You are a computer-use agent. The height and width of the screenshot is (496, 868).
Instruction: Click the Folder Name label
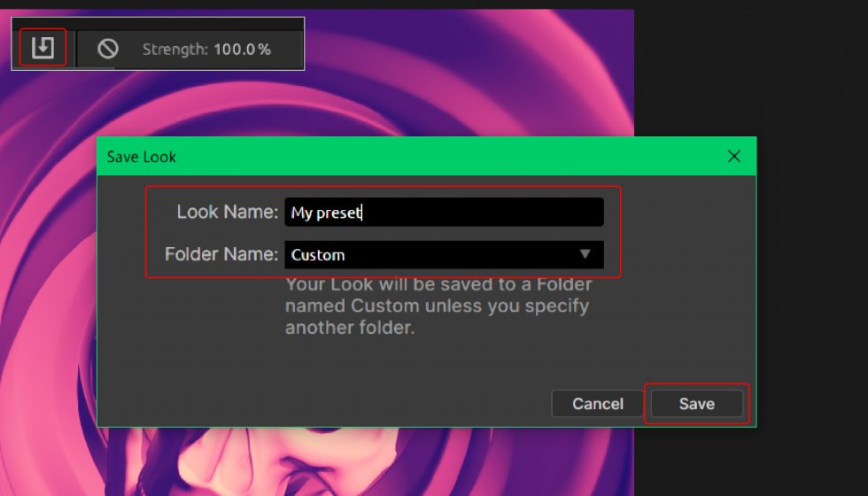[x=221, y=254]
